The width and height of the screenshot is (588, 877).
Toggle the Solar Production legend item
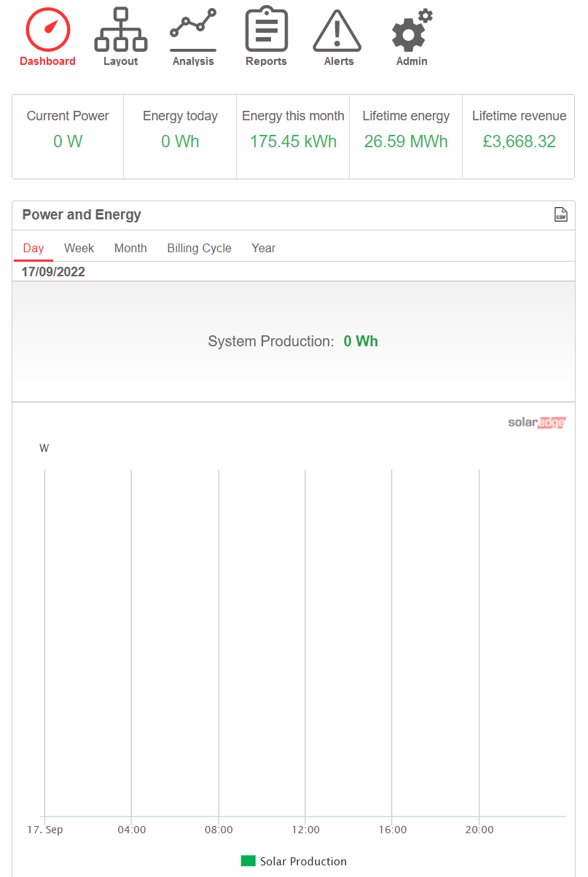(294, 861)
